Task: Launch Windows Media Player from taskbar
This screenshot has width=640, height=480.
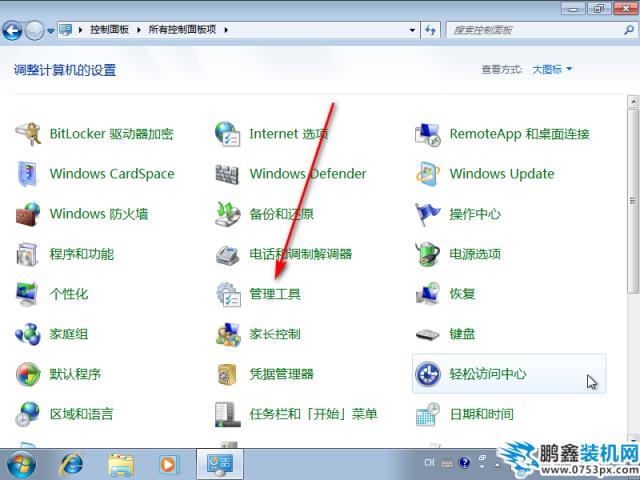Action: click(168, 464)
